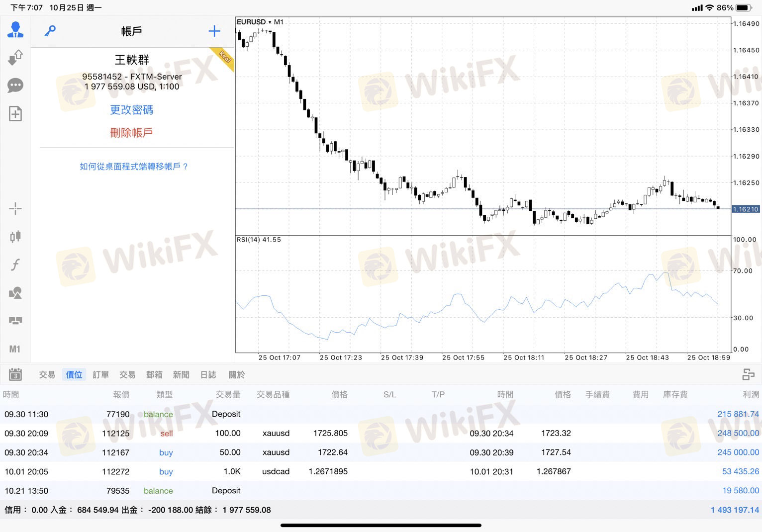Select the 價位 tab
762x532 pixels.
[x=74, y=375]
